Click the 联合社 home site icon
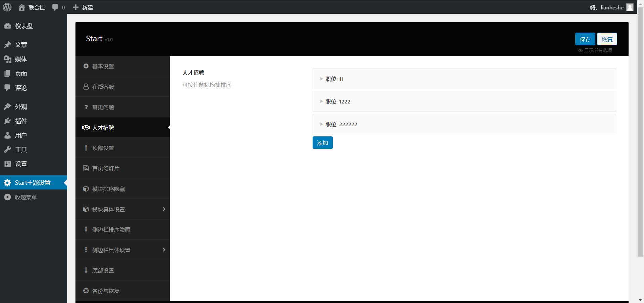Screen dimensions: 644x303 coord(22,7)
